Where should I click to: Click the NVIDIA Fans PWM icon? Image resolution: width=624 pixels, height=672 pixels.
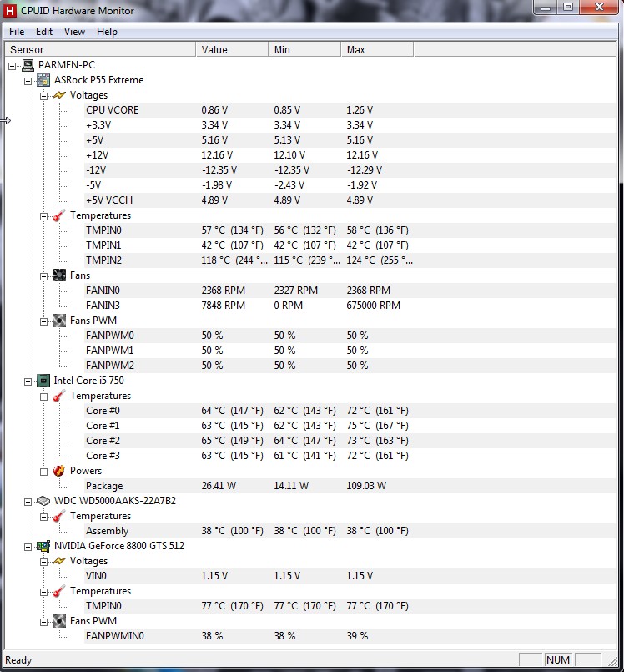tap(59, 621)
